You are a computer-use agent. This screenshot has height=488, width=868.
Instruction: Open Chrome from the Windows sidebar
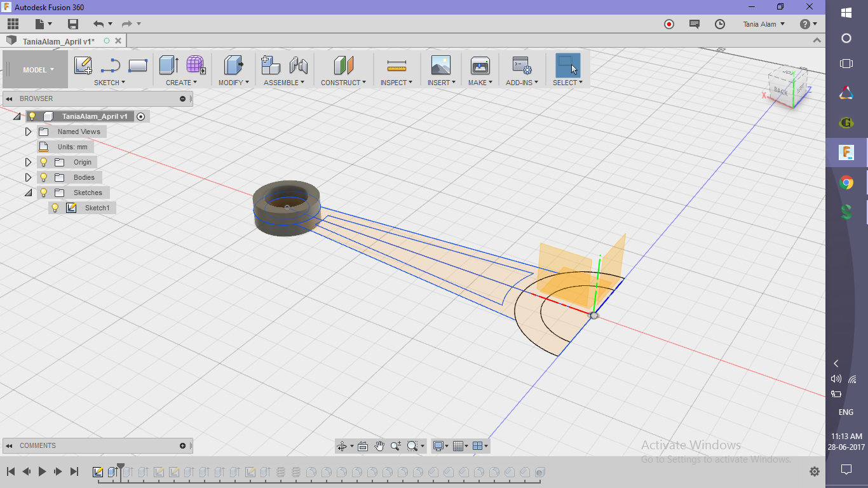click(846, 183)
